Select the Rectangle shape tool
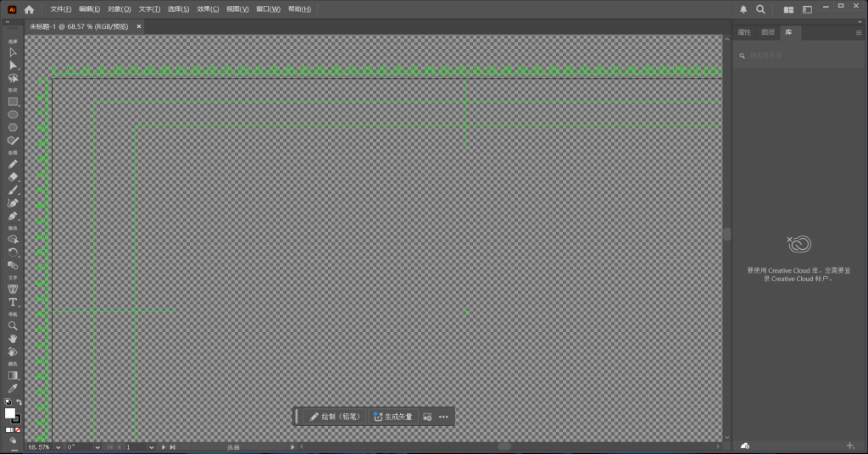 pos(13,102)
